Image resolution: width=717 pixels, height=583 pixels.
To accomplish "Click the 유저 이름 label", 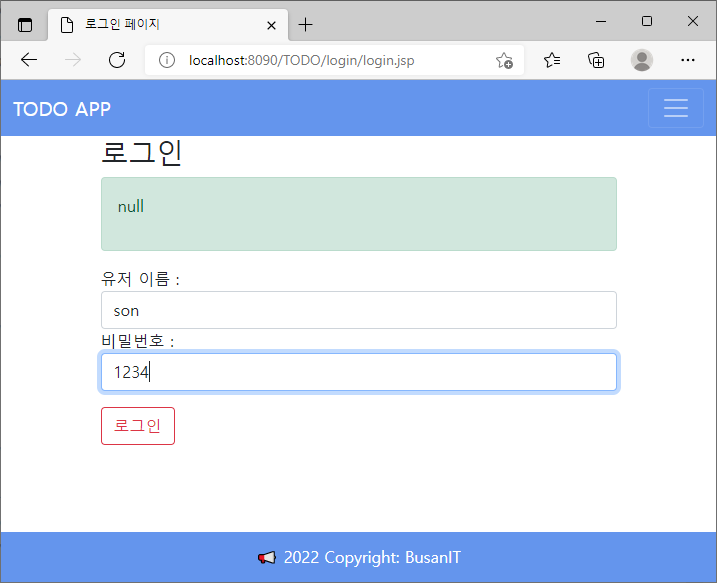I will click(140, 278).
